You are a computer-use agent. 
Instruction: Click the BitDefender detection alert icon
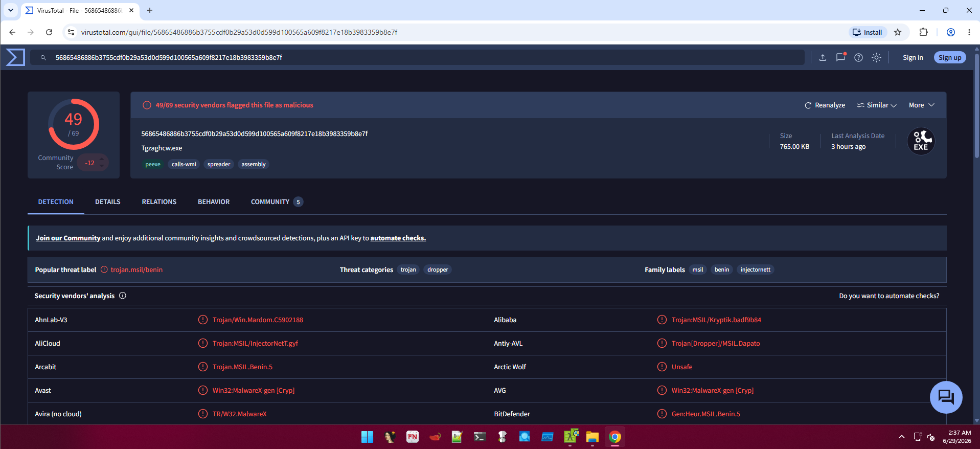pyautogui.click(x=662, y=414)
